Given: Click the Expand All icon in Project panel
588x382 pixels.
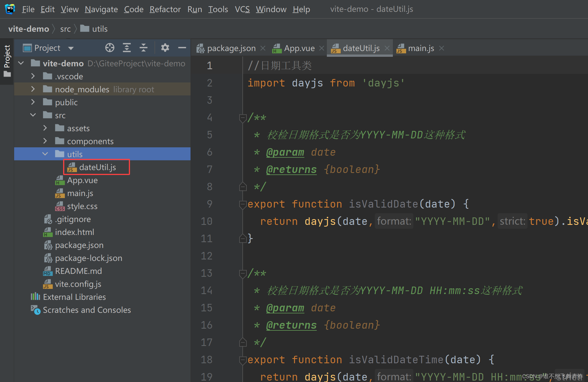Looking at the screenshot, I should [x=127, y=48].
